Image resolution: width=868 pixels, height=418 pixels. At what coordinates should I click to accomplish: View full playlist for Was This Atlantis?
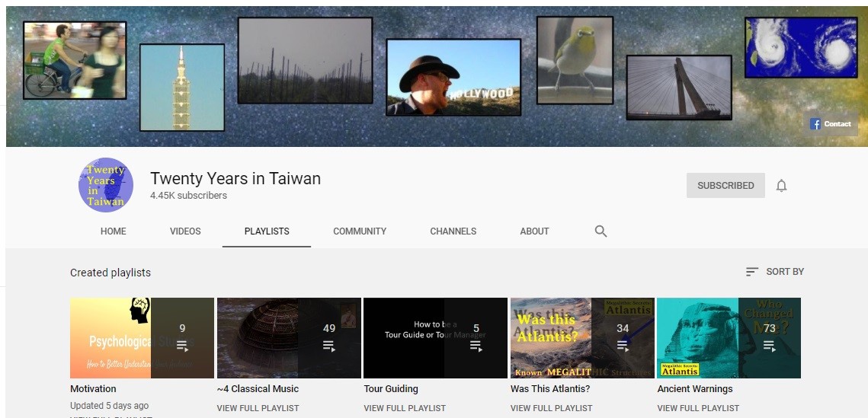tap(551, 408)
